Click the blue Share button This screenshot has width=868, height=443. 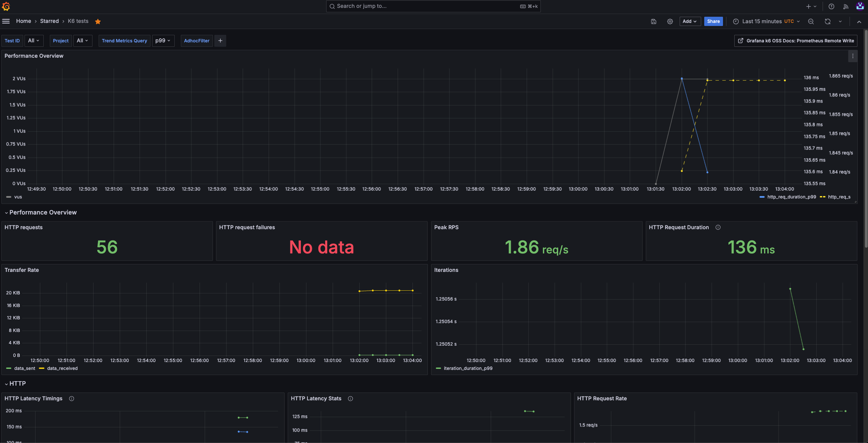[x=713, y=22]
